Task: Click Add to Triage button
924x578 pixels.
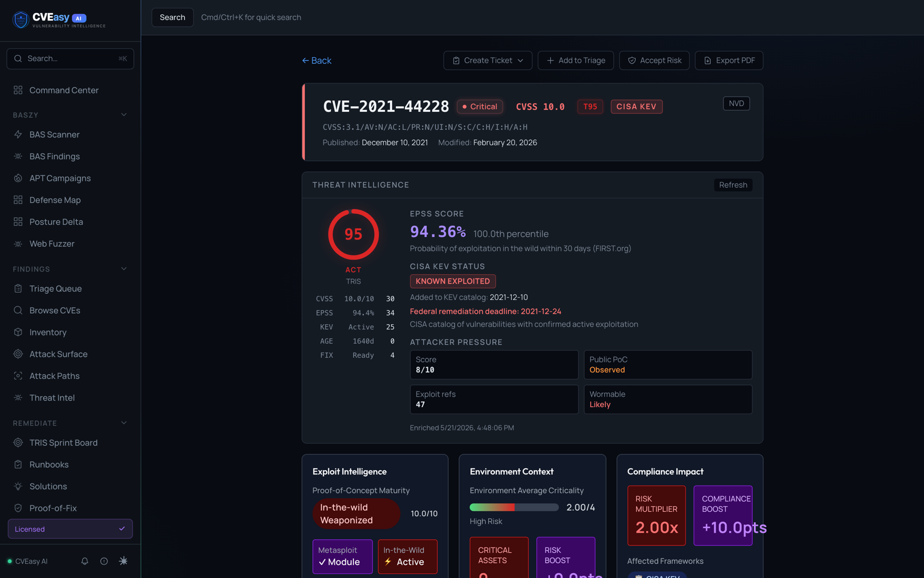Action: pyautogui.click(x=575, y=60)
